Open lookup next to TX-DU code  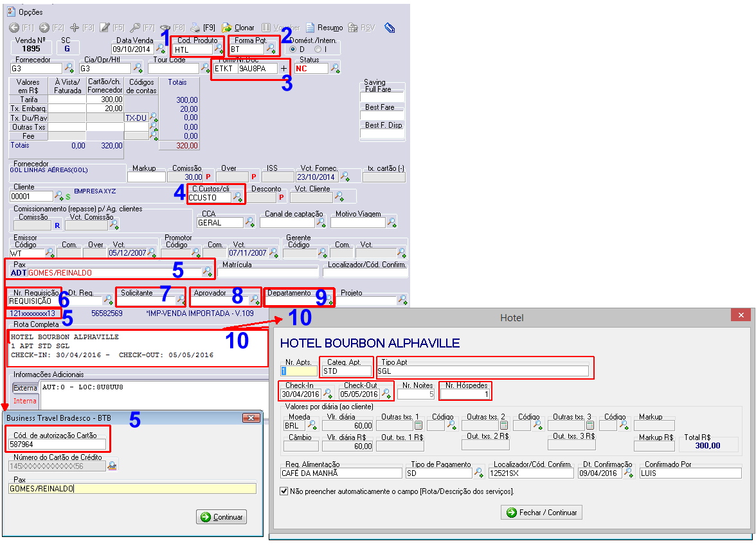[x=154, y=117]
